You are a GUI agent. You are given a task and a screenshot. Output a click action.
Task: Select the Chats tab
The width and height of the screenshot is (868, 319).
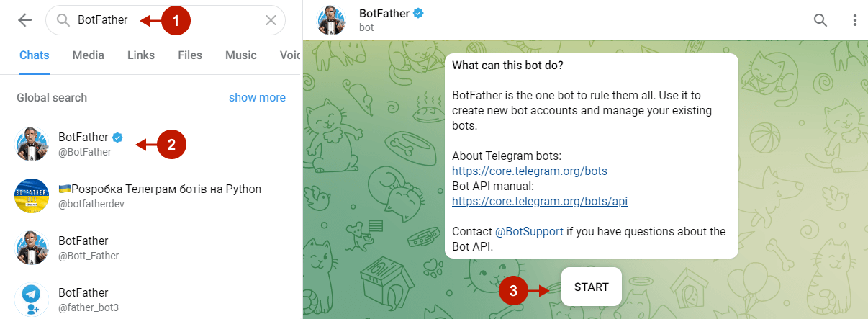click(35, 55)
